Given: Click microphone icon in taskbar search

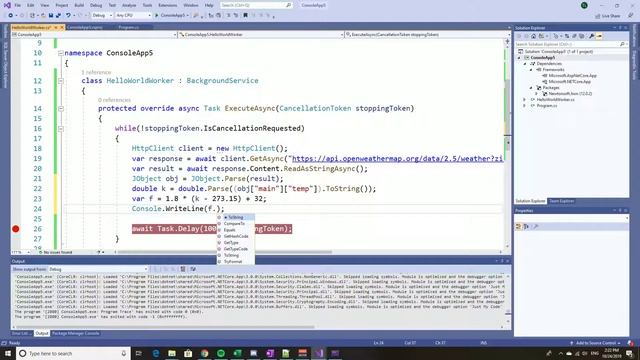Looking at the screenshot, I should point(124,353).
